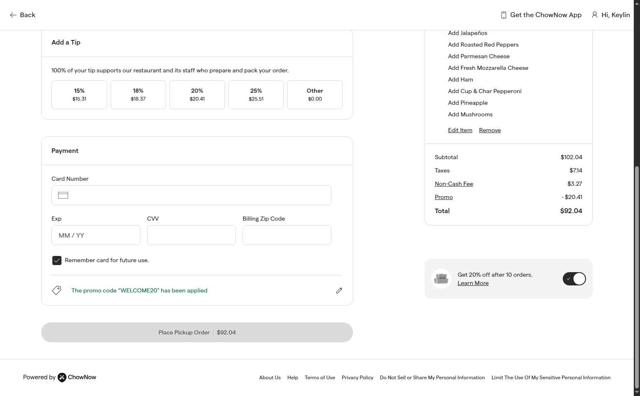640x396 pixels.
Task: Select the 18% tip option
Action: (x=138, y=95)
